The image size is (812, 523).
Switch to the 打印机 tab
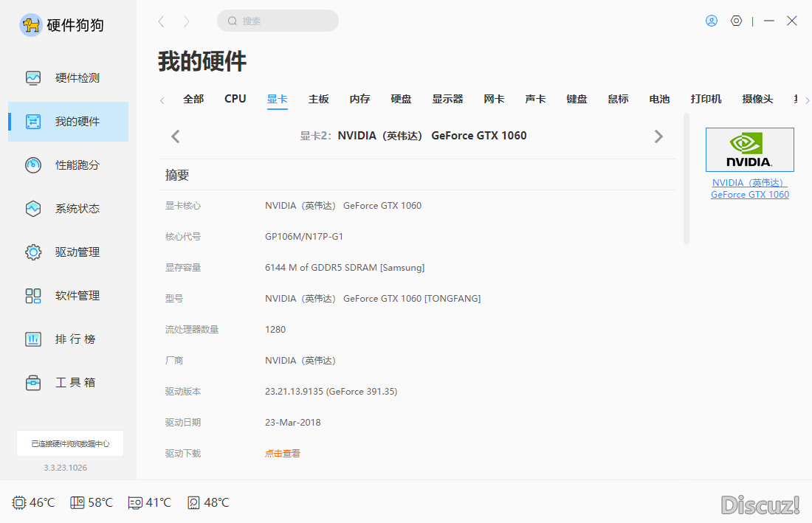pyautogui.click(x=706, y=99)
